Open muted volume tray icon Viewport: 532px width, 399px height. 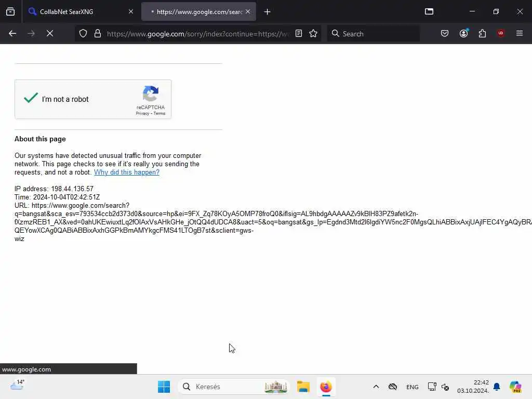pyautogui.click(x=445, y=387)
